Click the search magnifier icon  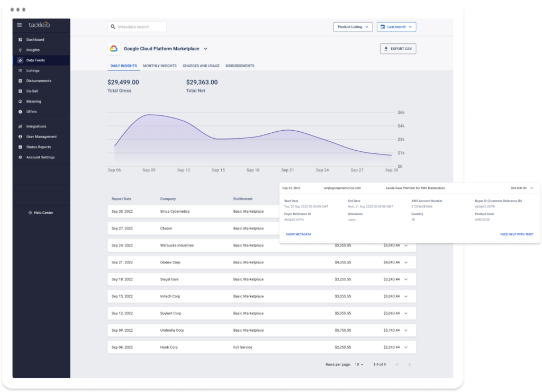[x=113, y=26]
